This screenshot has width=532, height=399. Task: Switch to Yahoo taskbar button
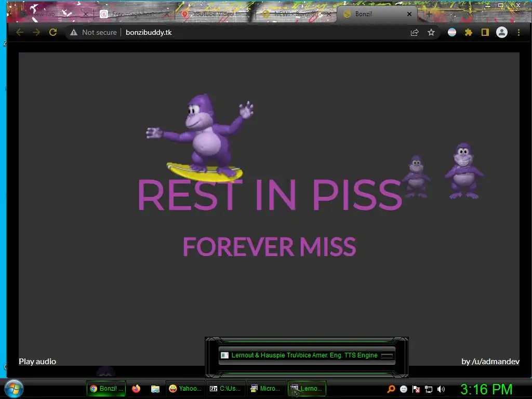coord(185,389)
